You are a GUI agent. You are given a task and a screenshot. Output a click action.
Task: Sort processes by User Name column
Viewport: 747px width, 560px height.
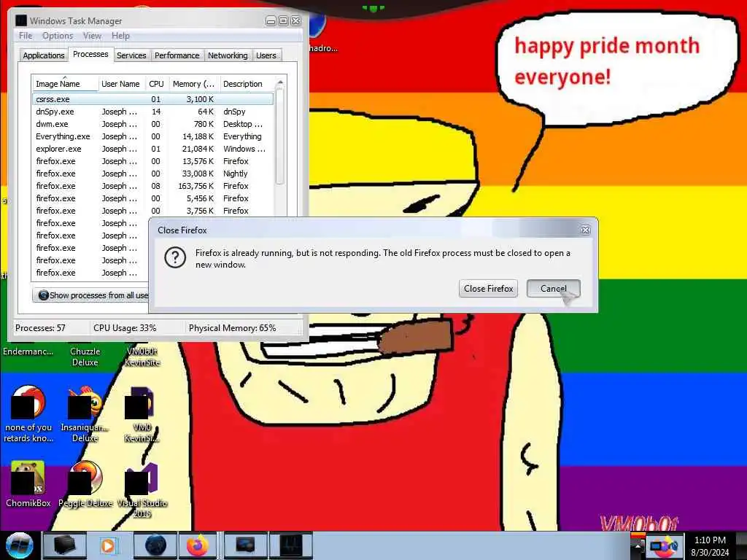pyautogui.click(x=121, y=84)
